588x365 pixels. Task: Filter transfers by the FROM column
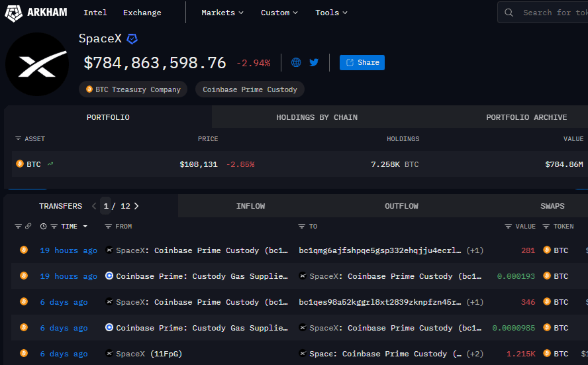(109, 227)
